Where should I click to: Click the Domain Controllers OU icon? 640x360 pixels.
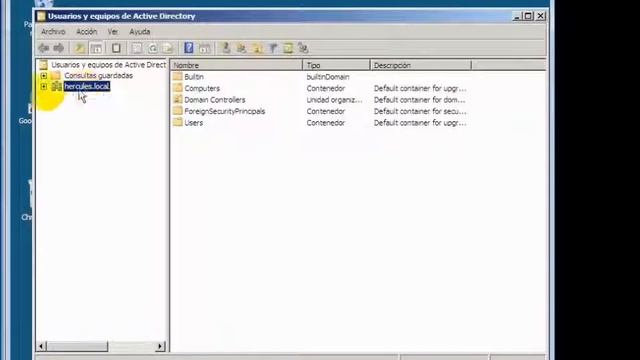178,99
